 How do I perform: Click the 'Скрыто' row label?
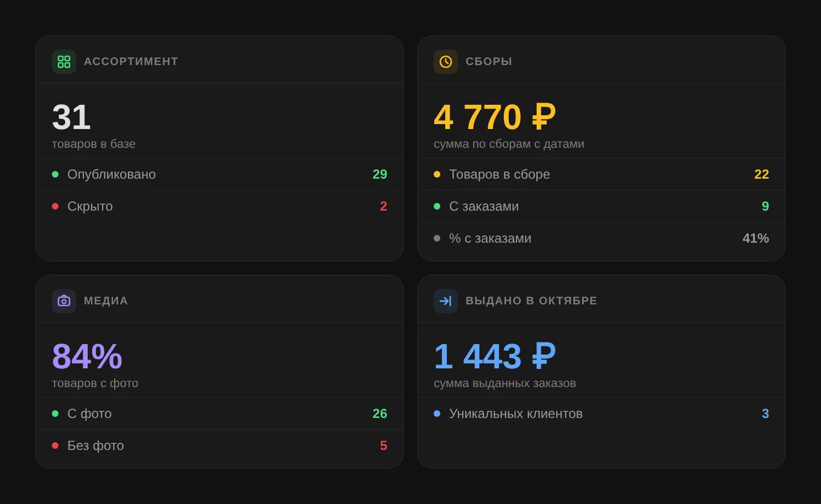[90, 206]
